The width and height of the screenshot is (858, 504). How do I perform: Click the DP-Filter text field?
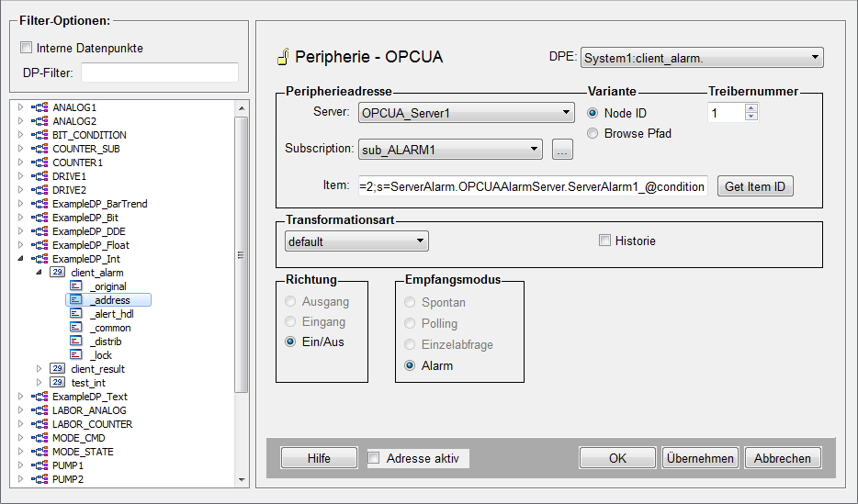click(x=159, y=73)
